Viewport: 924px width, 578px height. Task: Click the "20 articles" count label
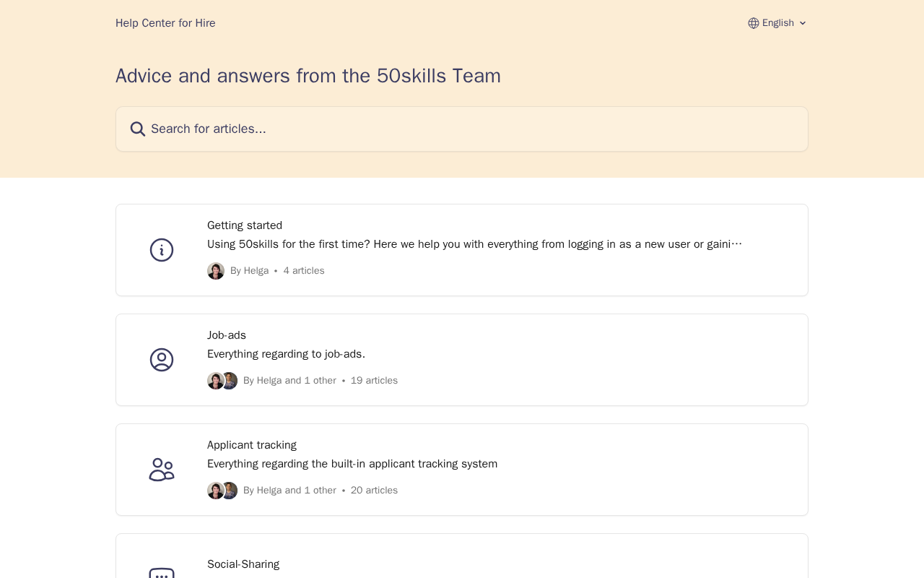click(x=374, y=491)
